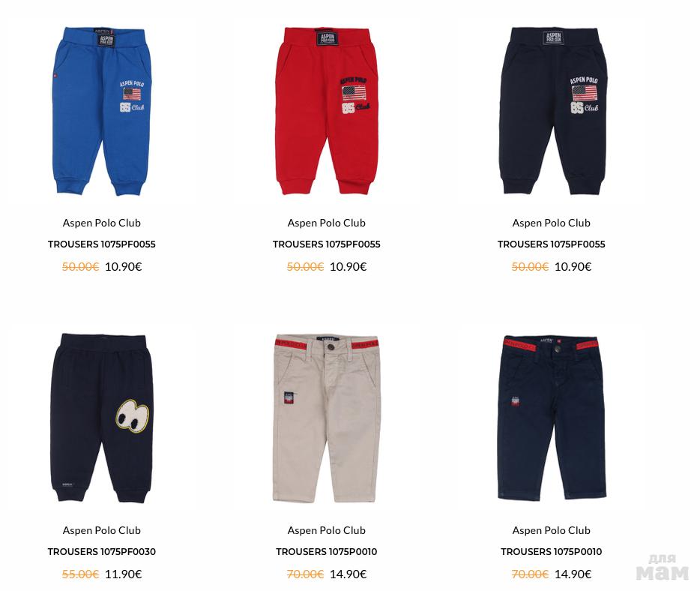The height and width of the screenshot is (591, 700).
Task: Open TROUSERS 1075P0010 title under beige chinos
Action: [326, 552]
